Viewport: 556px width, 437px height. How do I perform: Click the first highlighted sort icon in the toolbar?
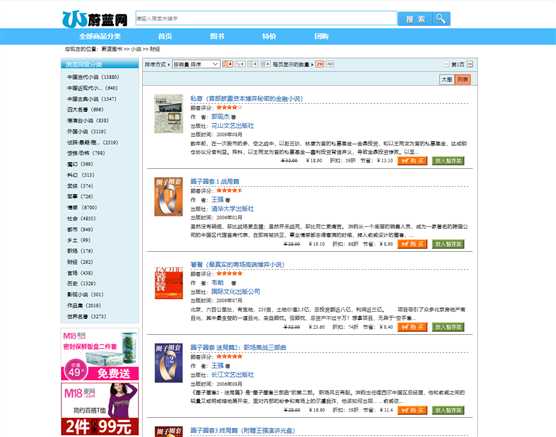228,64
